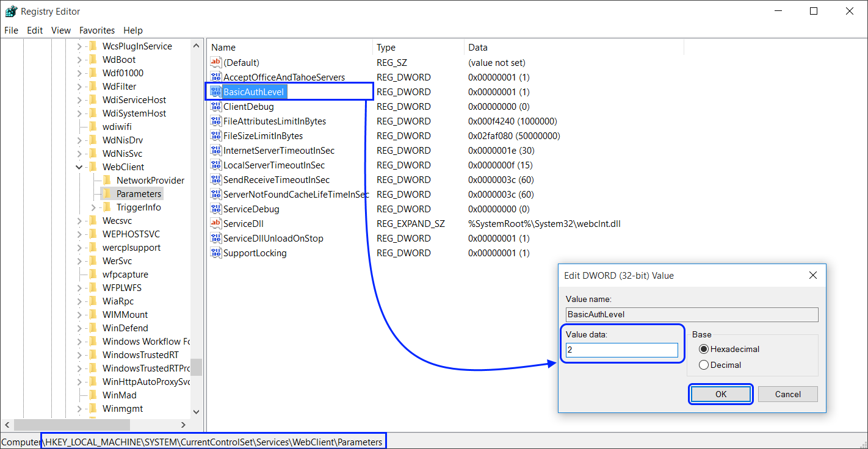Click OK to confirm the DWORD value
868x449 pixels.
tap(721, 394)
